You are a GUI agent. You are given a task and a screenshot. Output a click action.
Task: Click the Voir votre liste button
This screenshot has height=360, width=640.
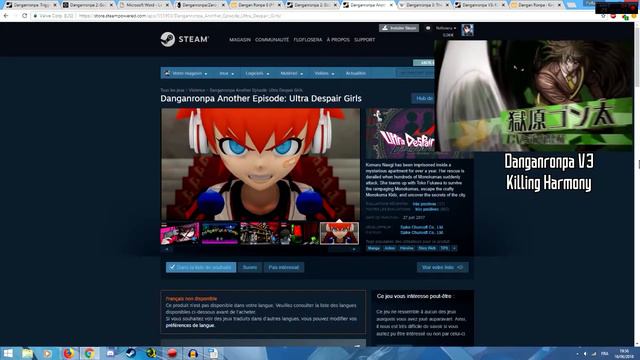[x=442, y=267]
